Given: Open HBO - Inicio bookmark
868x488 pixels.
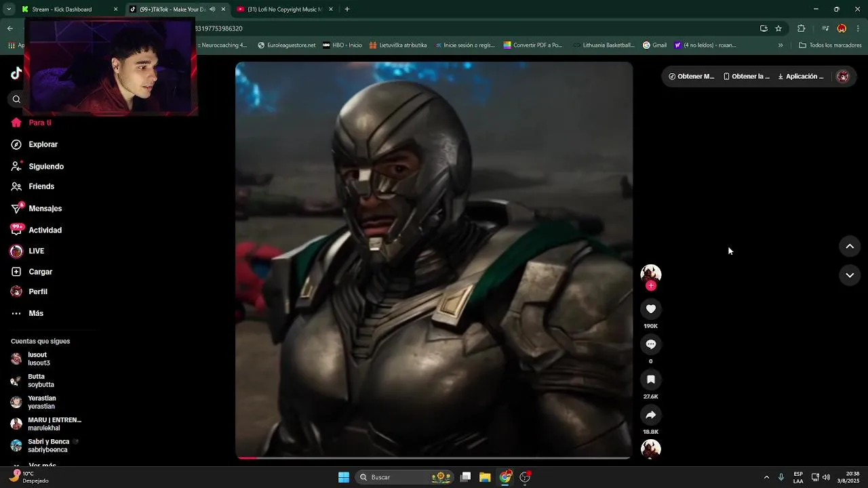Looking at the screenshot, I should tap(342, 45).
